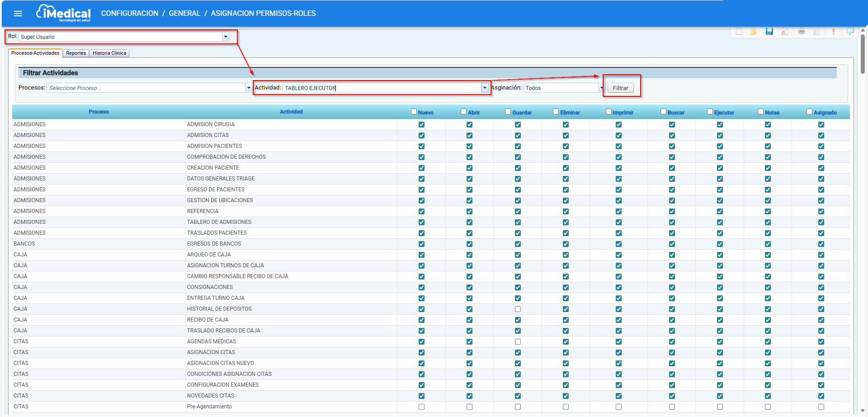Open the Procesos dropdown list
868x417 pixels.
coord(248,88)
